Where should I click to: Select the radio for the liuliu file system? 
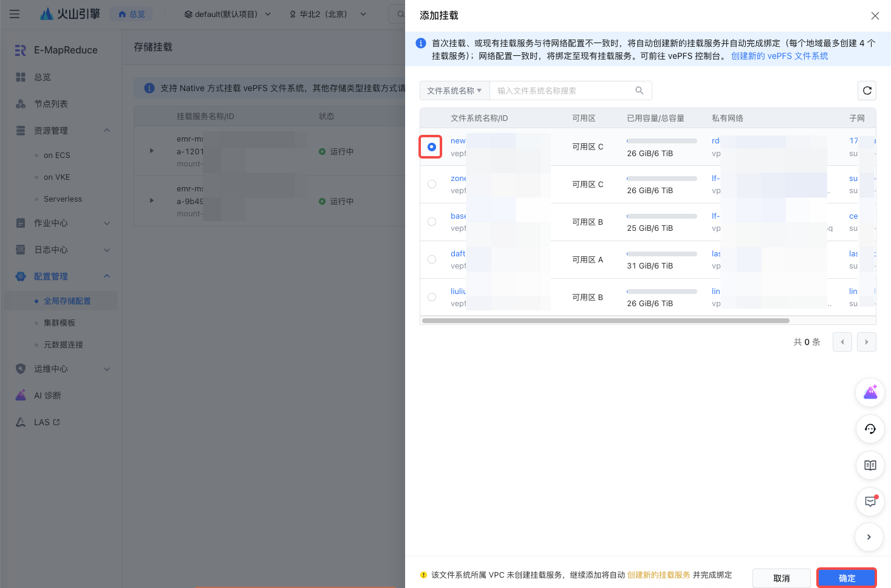point(432,297)
